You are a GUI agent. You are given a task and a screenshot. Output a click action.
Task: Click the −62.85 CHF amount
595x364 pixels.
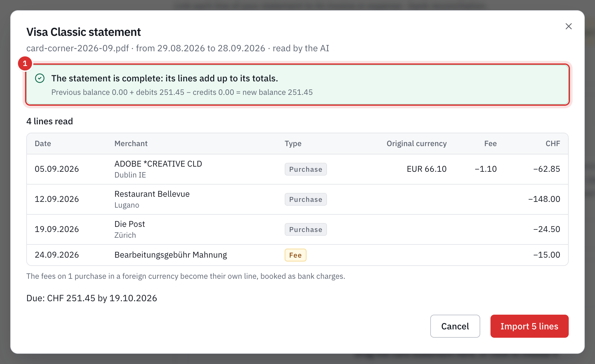[x=547, y=169]
